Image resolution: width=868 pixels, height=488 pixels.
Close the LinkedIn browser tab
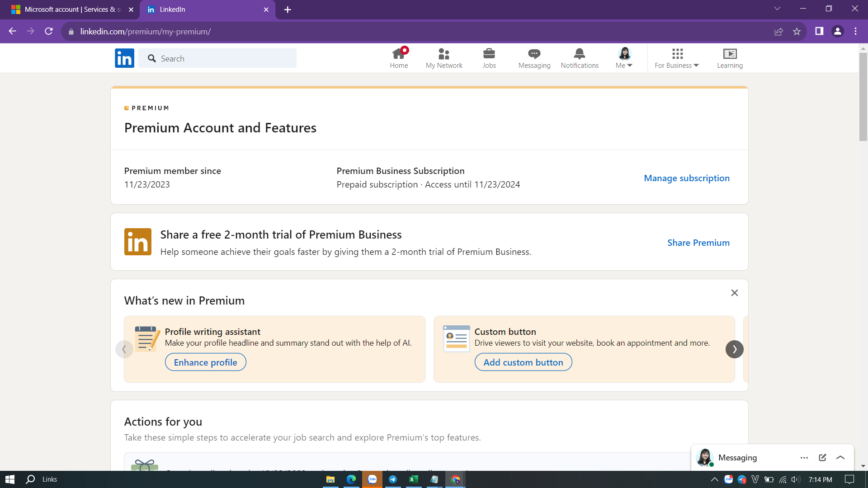[266, 9]
